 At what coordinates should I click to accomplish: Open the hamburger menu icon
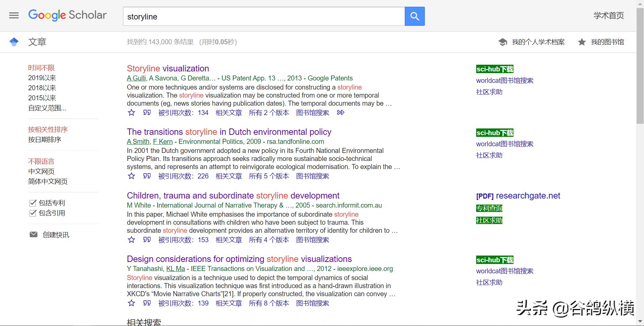coord(14,15)
